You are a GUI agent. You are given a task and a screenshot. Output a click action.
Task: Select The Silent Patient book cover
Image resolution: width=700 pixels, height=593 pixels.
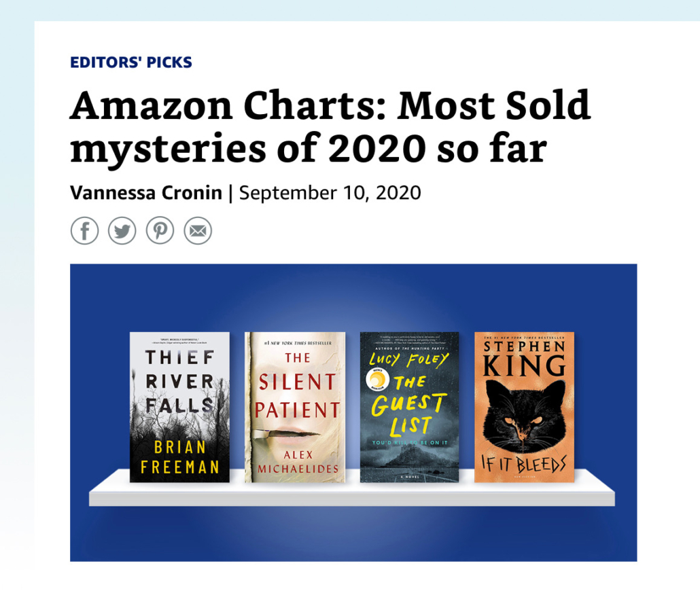[x=294, y=406]
